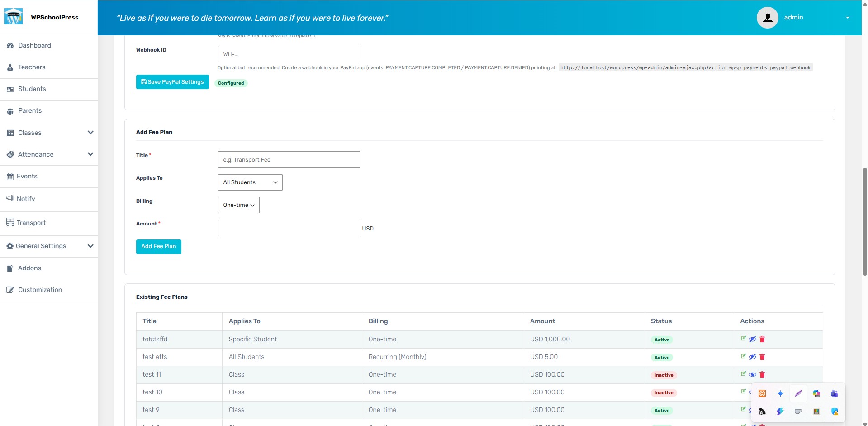This screenshot has height=426, width=868.
Task: Open the Billing dropdown
Action: click(239, 205)
